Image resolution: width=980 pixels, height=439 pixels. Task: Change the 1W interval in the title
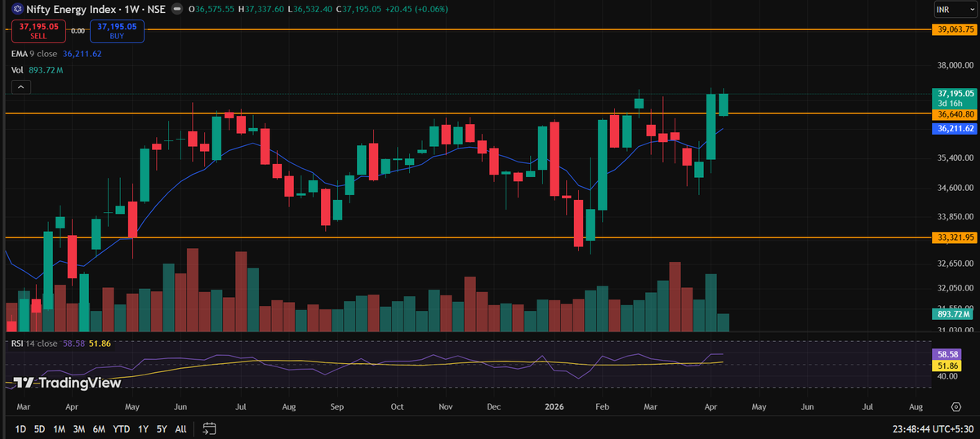[130, 9]
